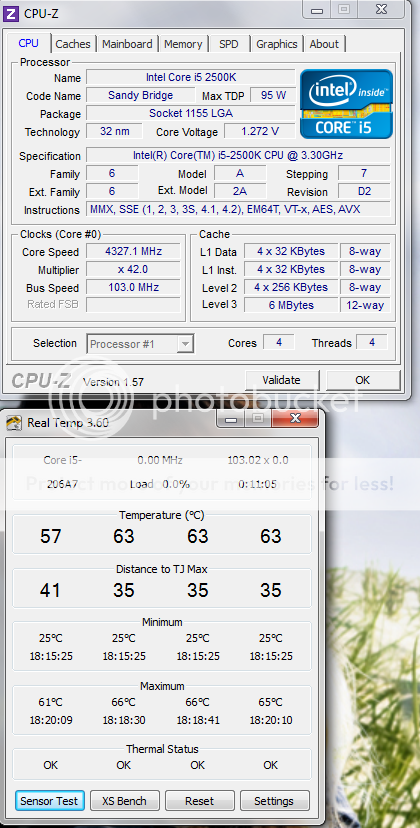420x828 pixels.
Task: Select the CPU tab in CPU-Z
Action: [29, 43]
